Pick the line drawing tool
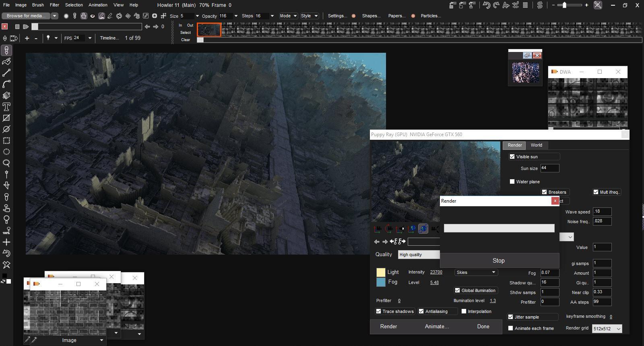 point(6,73)
